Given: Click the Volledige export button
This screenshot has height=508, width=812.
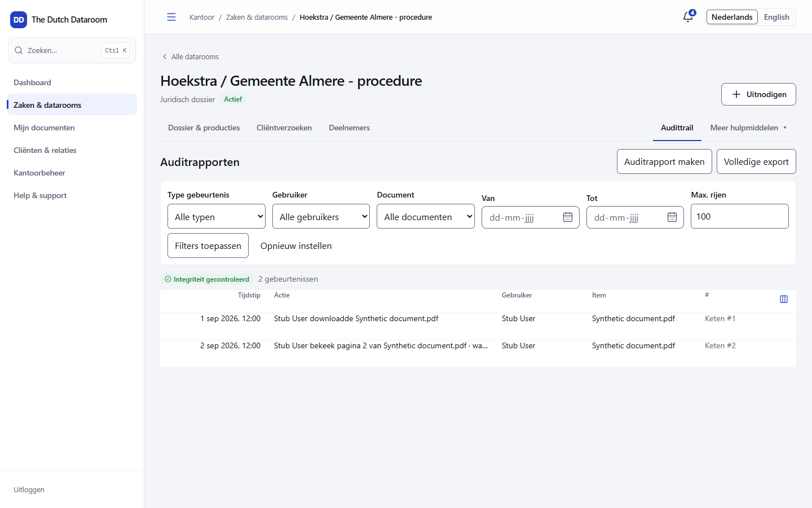Looking at the screenshot, I should click(756, 161).
